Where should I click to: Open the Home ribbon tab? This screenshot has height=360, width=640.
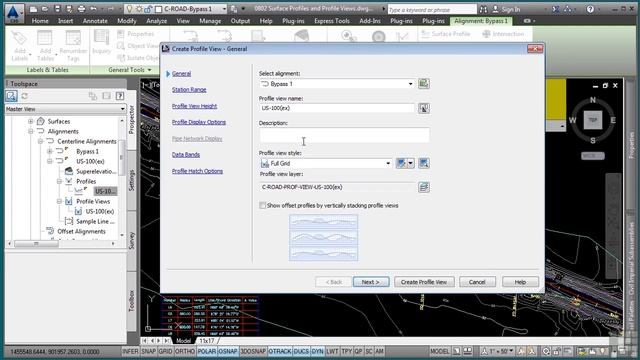pos(40,21)
